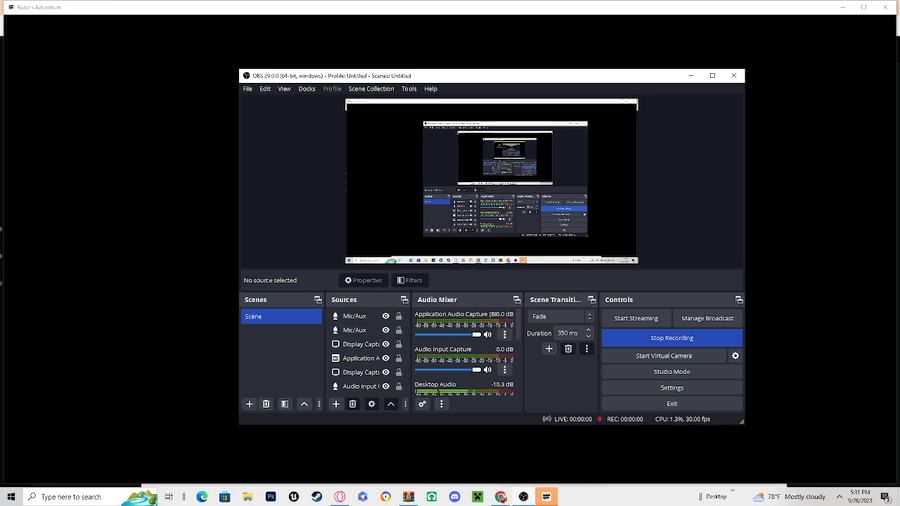Viewport: 900px width, 506px height.
Task: Pop out the Audio Mixer dock
Action: [x=517, y=299]
